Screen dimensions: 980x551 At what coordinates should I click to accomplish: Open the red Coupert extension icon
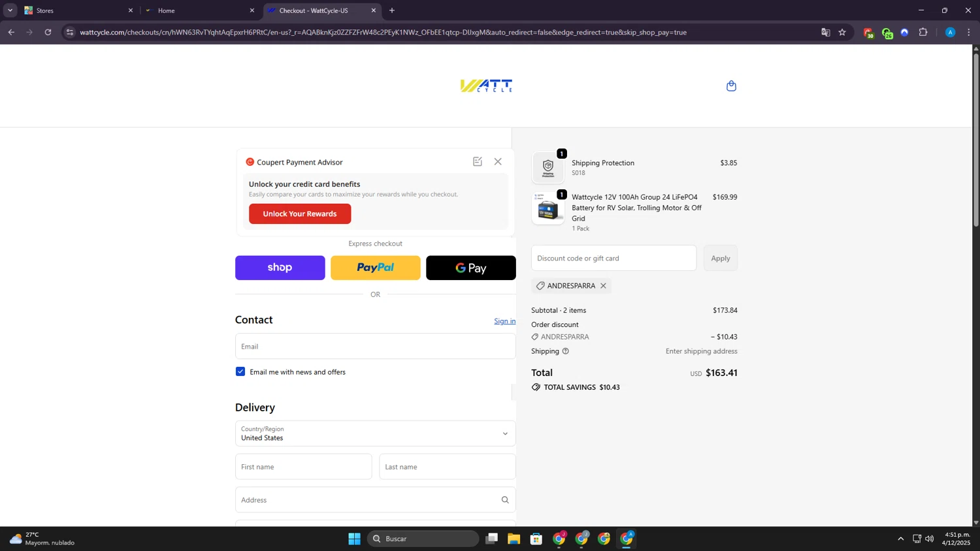[868, 33]
